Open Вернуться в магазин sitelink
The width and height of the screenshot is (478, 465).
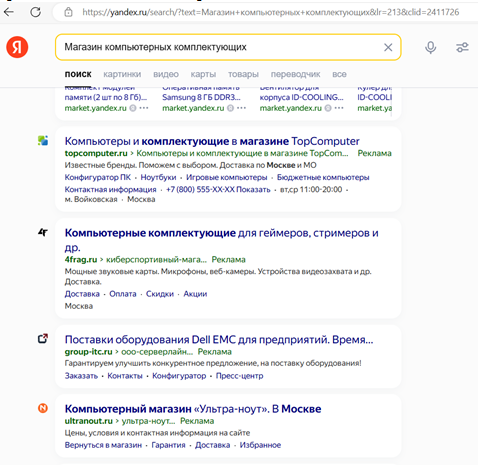[103, 445]
